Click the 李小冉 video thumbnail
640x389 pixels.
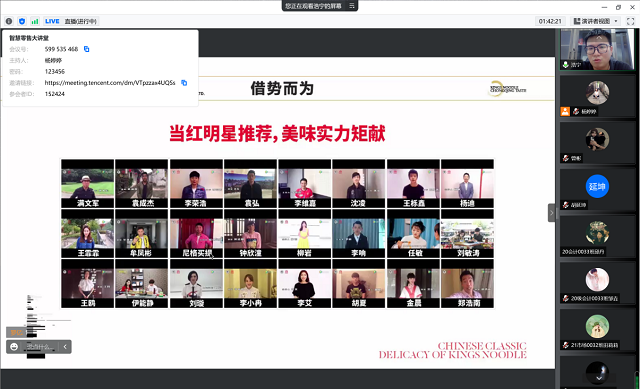click(x=250, y=284)
